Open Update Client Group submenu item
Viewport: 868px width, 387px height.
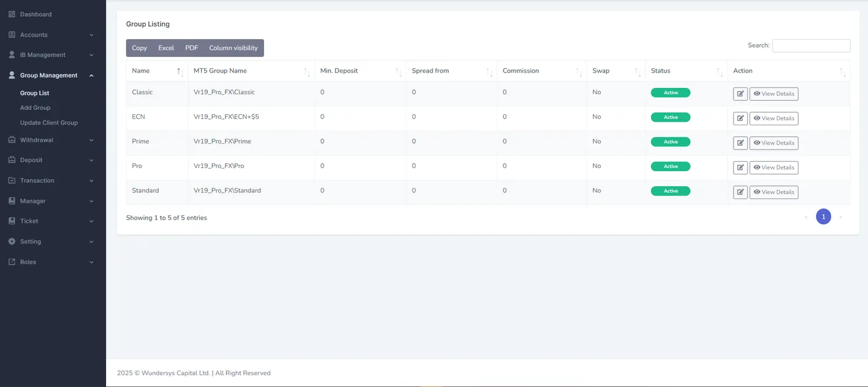(x=49, y=123)
